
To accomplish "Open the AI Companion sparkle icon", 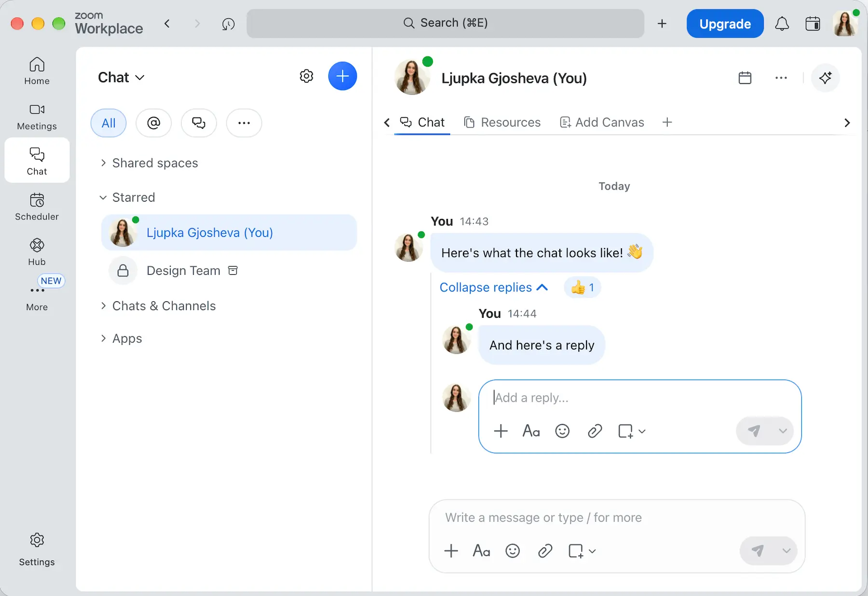I will [x=825, y=78].
